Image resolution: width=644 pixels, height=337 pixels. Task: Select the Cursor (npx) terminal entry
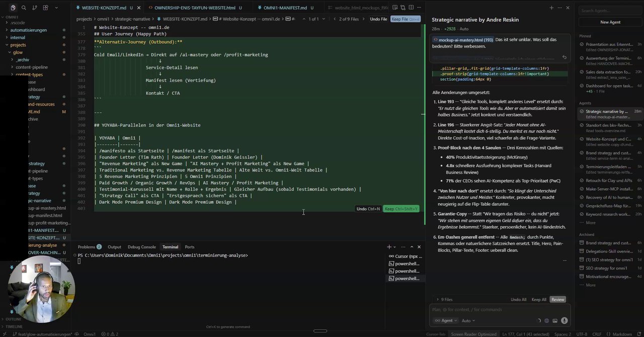[405, 257]
